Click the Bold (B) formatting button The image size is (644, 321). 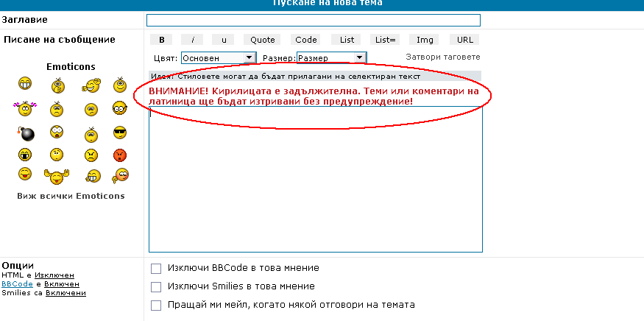pyautogui.click(x=162, y=40)
